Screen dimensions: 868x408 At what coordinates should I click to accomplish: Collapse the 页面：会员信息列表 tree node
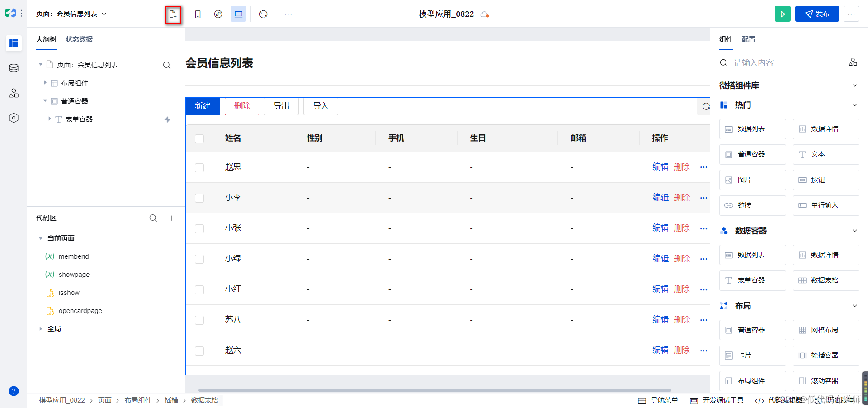(x=41, y=65)
